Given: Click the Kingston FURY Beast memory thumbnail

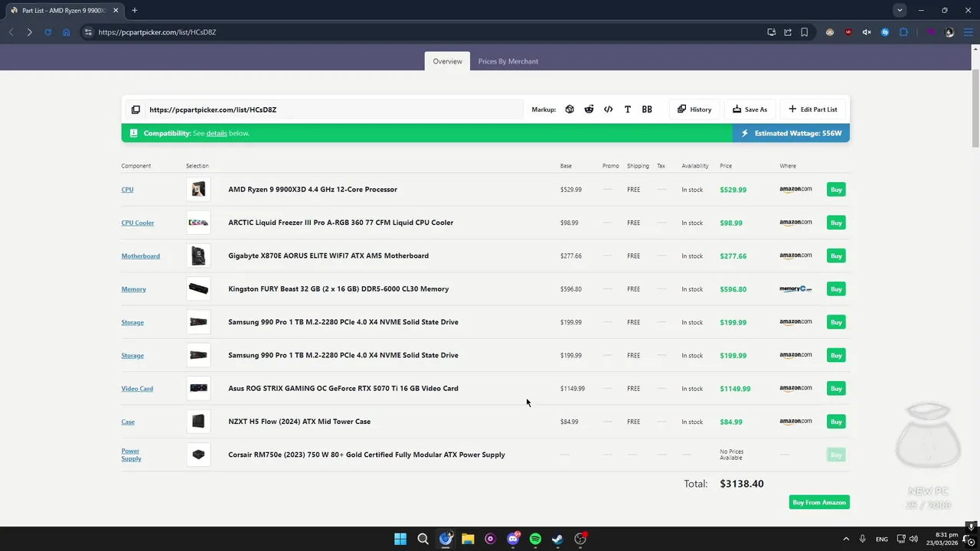Looking at the screenshot, I should click(x=198, y=289).
